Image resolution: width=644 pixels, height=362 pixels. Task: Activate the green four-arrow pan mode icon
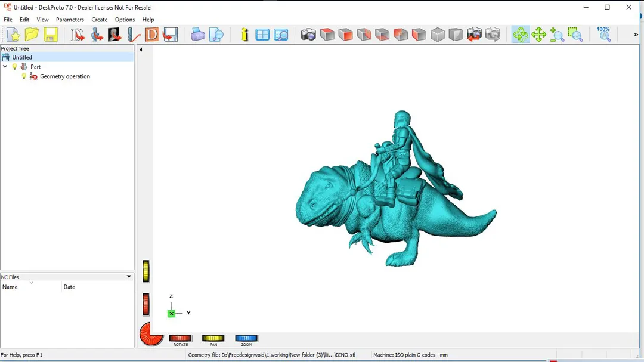pos(538,35)
